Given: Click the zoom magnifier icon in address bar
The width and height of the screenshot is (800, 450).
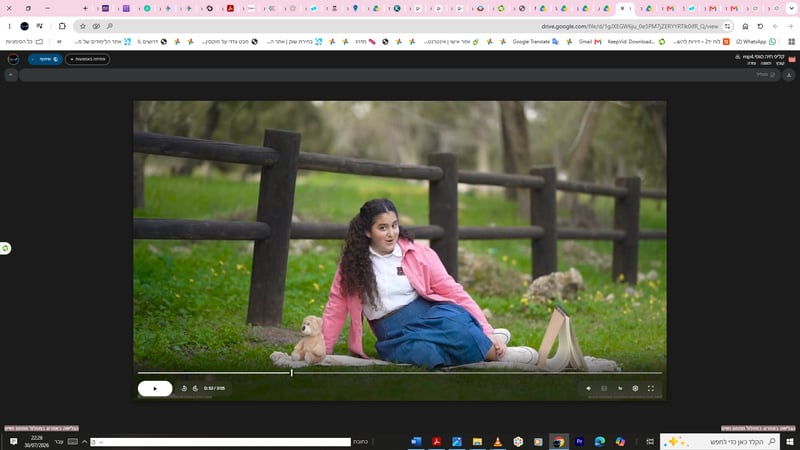Looking at the screenshot, I should pyautogui.click(x=110, y=26).
